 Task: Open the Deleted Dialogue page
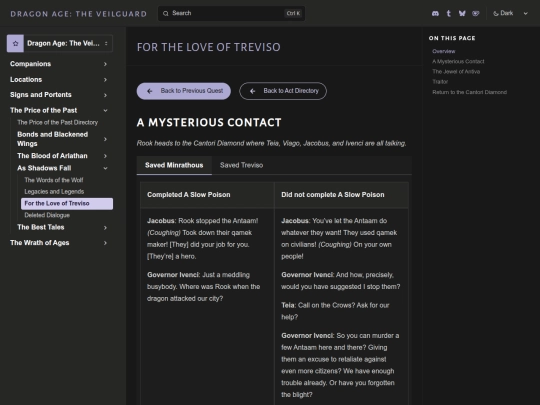tap(47, 215)
